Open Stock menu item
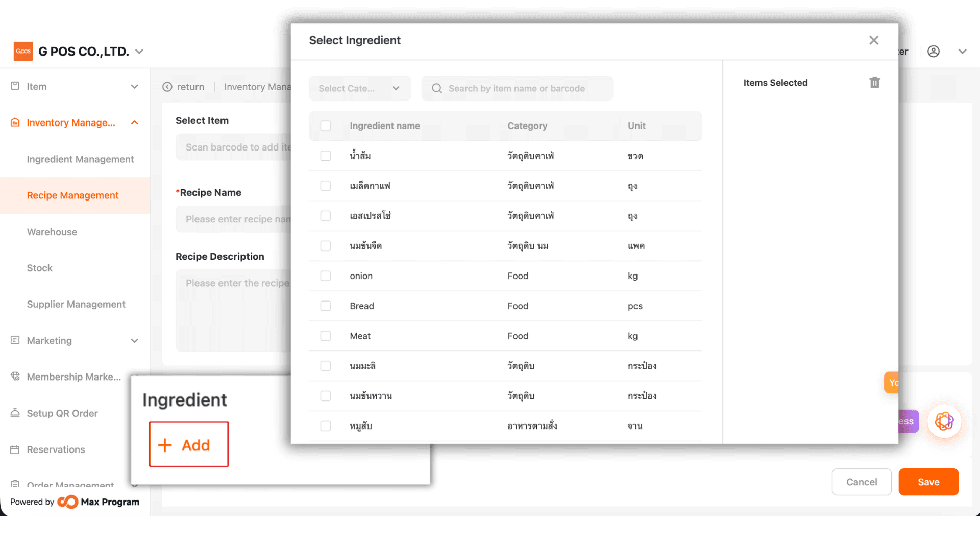 coord(40,268)
